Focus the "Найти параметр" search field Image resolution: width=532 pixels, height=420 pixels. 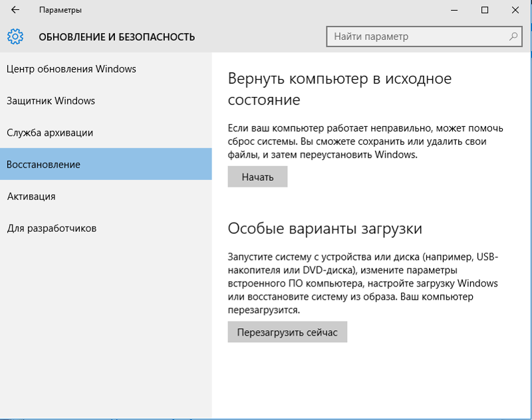click(424, 37)
